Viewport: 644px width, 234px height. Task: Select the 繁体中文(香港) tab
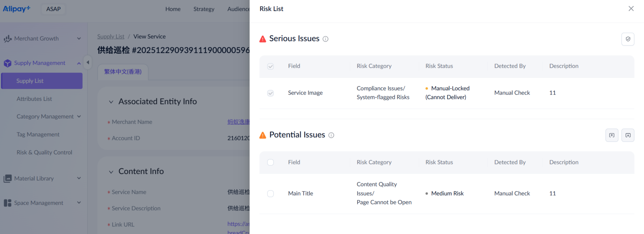(123, 72)
